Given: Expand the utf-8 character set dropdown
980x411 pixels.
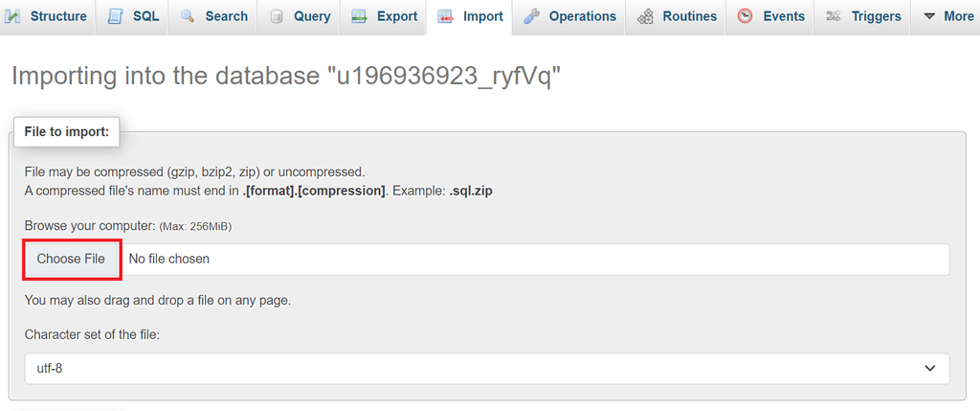Looking at the screenshot, I should (x=486, y=368).
